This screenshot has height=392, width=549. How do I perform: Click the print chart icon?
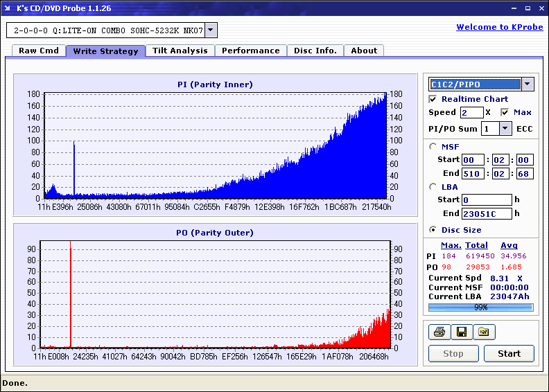pos(439,332)
